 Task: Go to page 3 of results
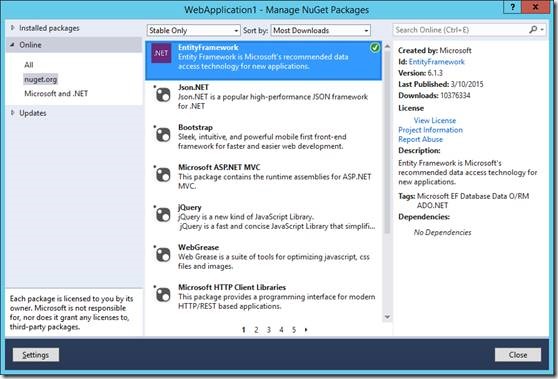click(269, 330)
